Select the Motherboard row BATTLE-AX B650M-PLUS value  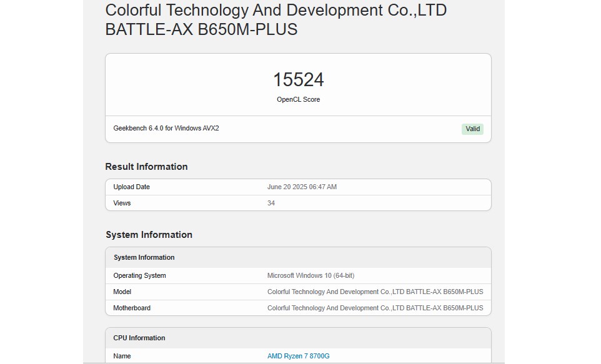pos(375,308)
